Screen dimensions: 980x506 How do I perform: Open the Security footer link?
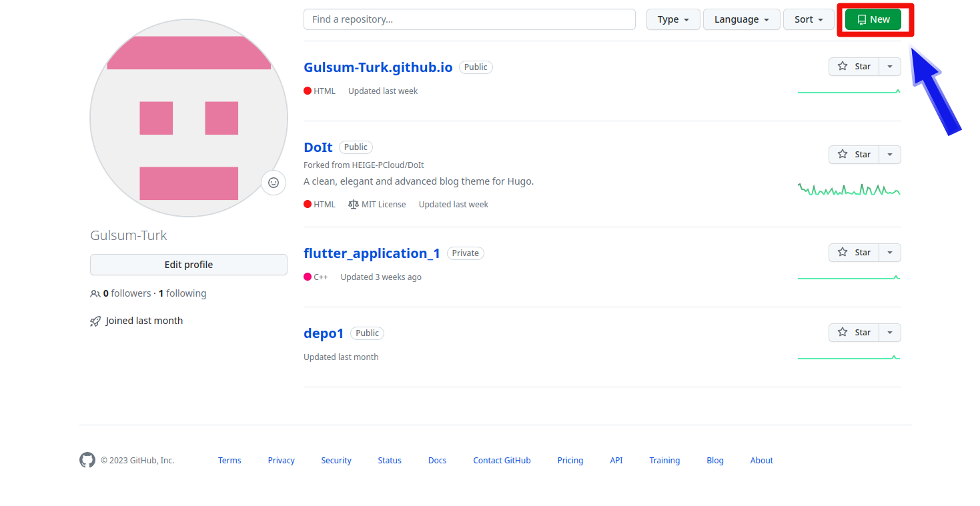tap(336, 461)
